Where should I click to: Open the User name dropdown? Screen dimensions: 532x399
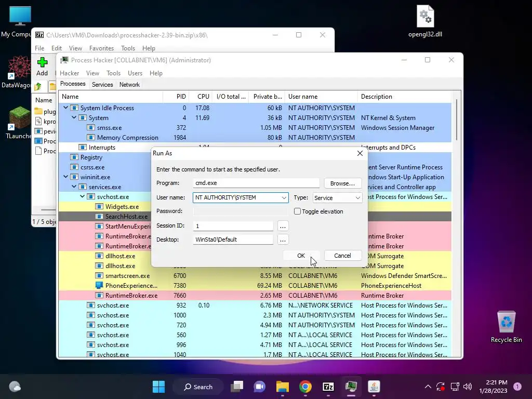coord(284,197)
